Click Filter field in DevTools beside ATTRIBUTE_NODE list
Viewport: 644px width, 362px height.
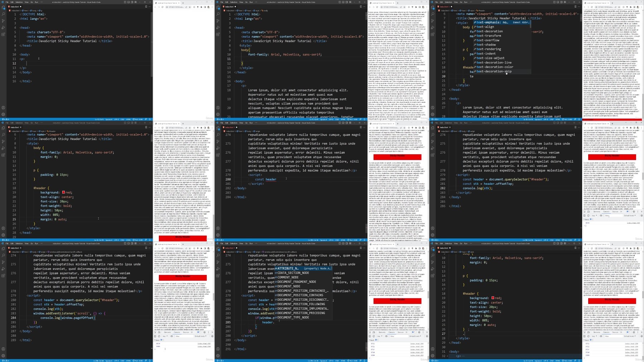(399, 336)
